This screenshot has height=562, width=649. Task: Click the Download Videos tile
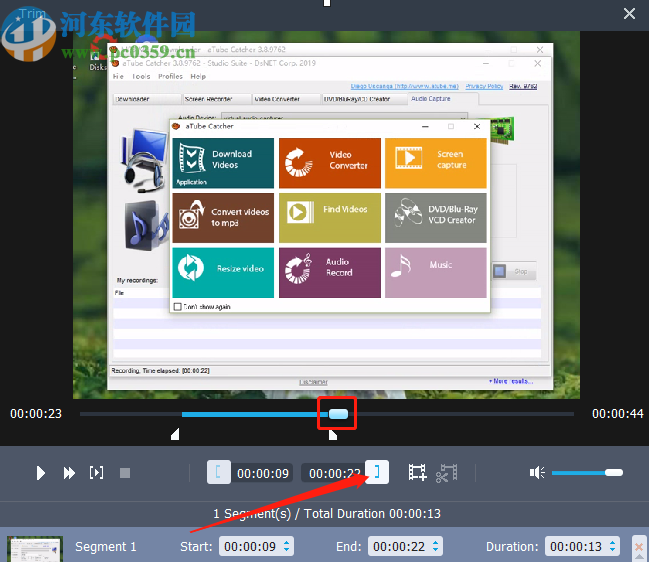pos(223,163)
